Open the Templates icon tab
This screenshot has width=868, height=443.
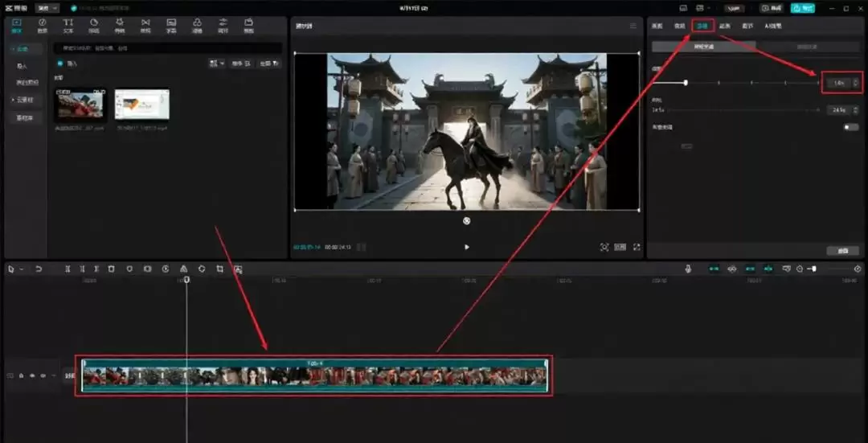tap(249, 26)
